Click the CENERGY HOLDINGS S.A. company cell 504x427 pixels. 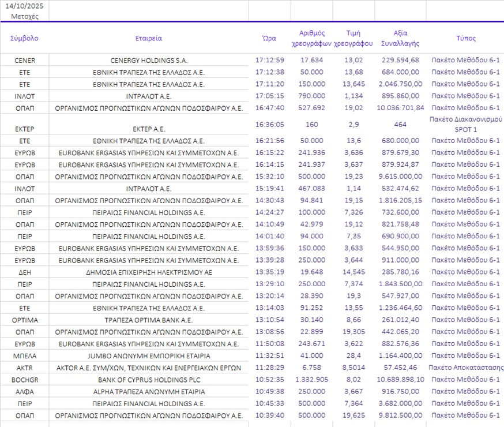pyautogui.click(x=149, y=60)
